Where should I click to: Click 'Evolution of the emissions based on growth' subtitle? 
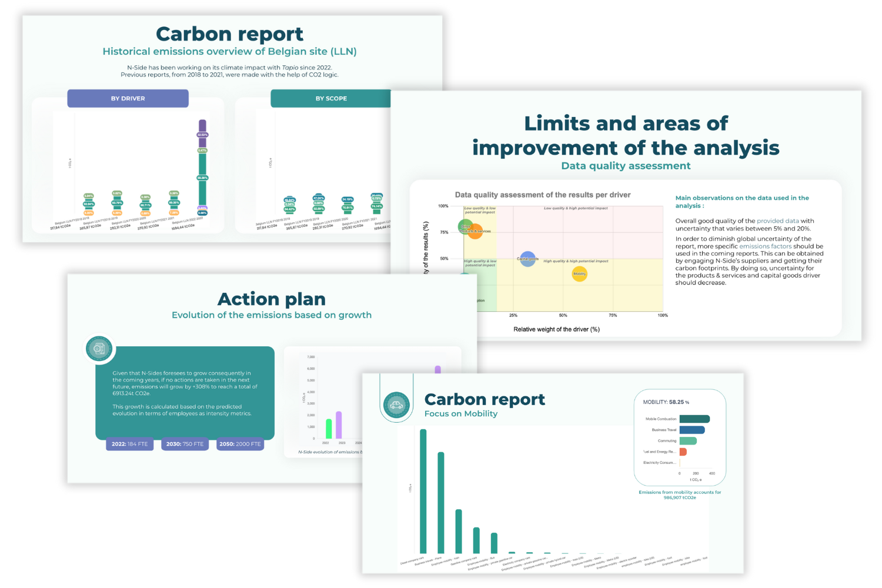(272, 315)
